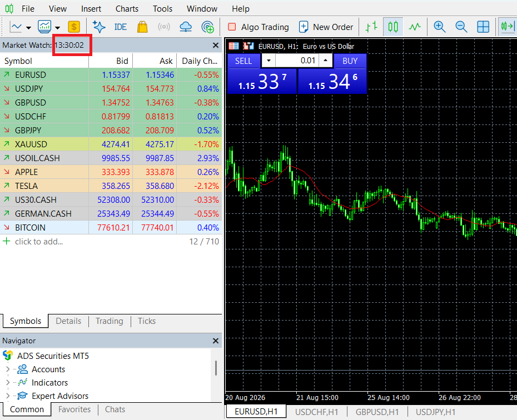Click the gold dollar sign icon
The image size is (517, 420).
(74, 27)
